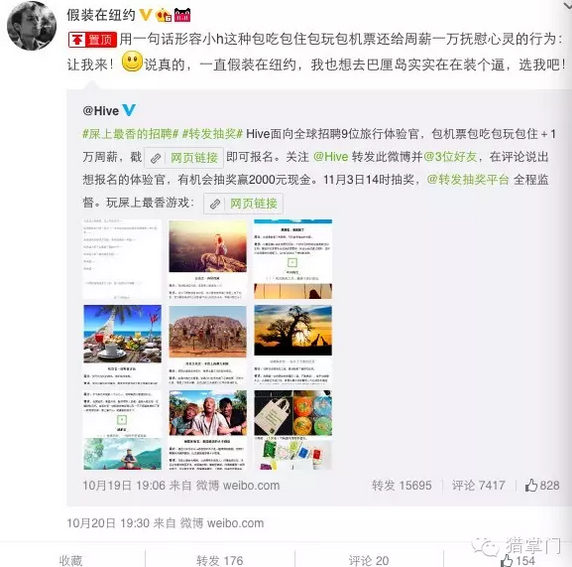Click the pink Tmall cat badge icon
Screen dimensions: 572x567
click(182, 15)
